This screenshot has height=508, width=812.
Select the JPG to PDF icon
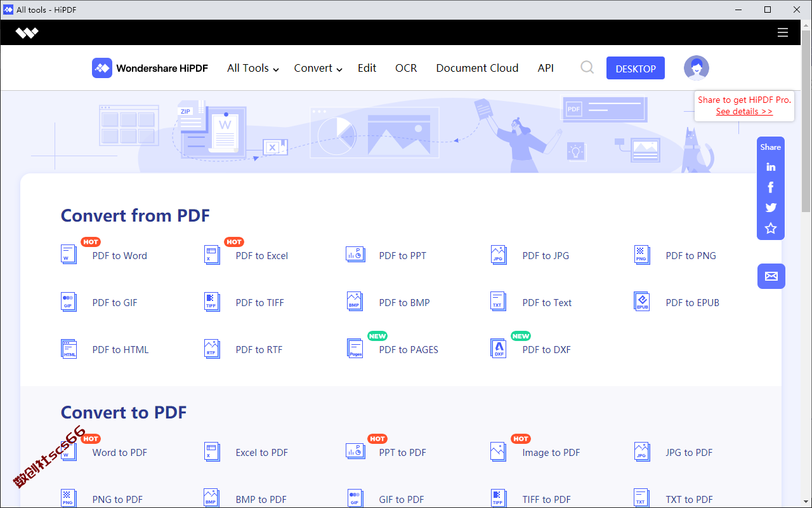(642, 452)
